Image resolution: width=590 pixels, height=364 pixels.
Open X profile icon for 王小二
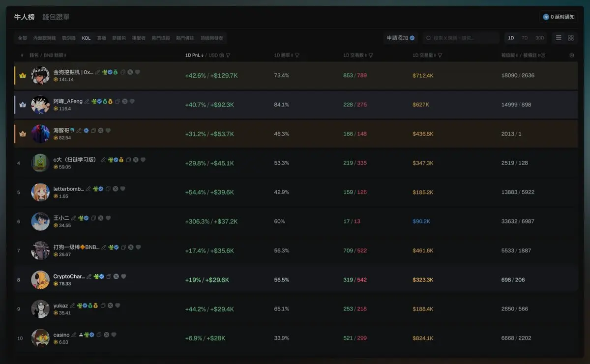tap(101, 218)
